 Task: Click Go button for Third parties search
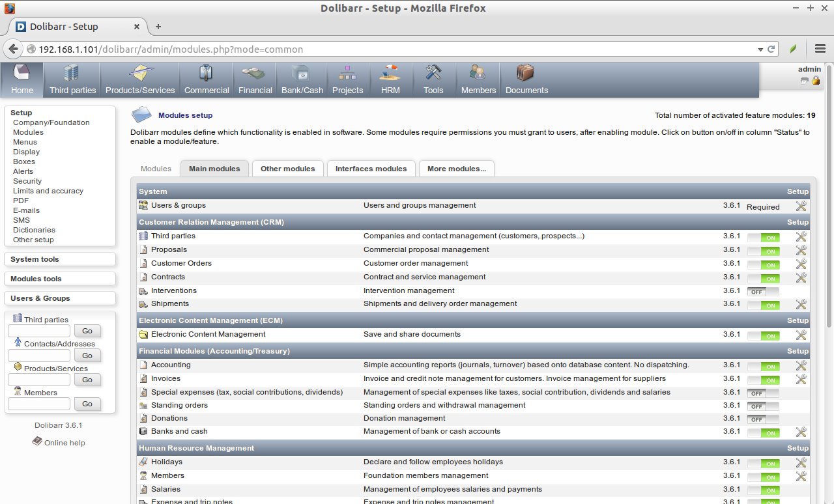coord(87,331)
